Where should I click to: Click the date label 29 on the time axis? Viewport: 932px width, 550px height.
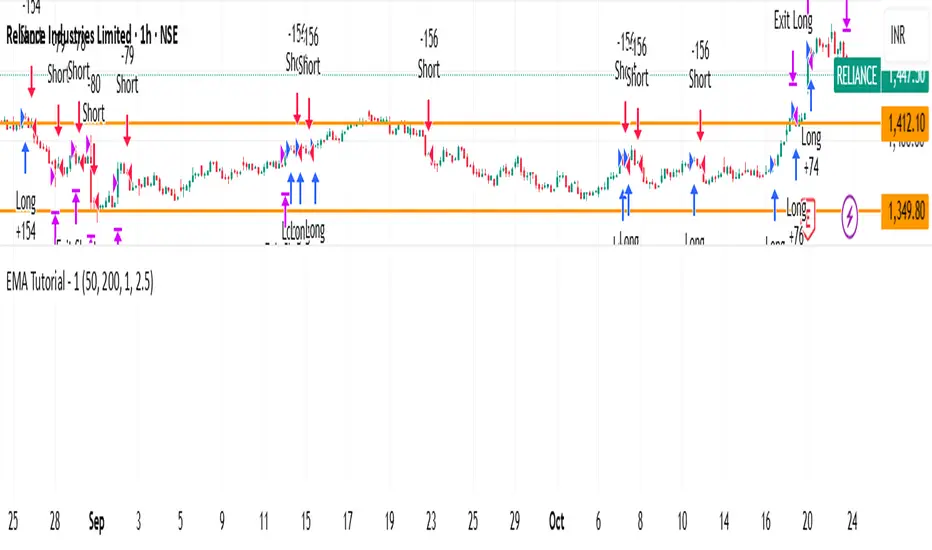coord(515,522)
